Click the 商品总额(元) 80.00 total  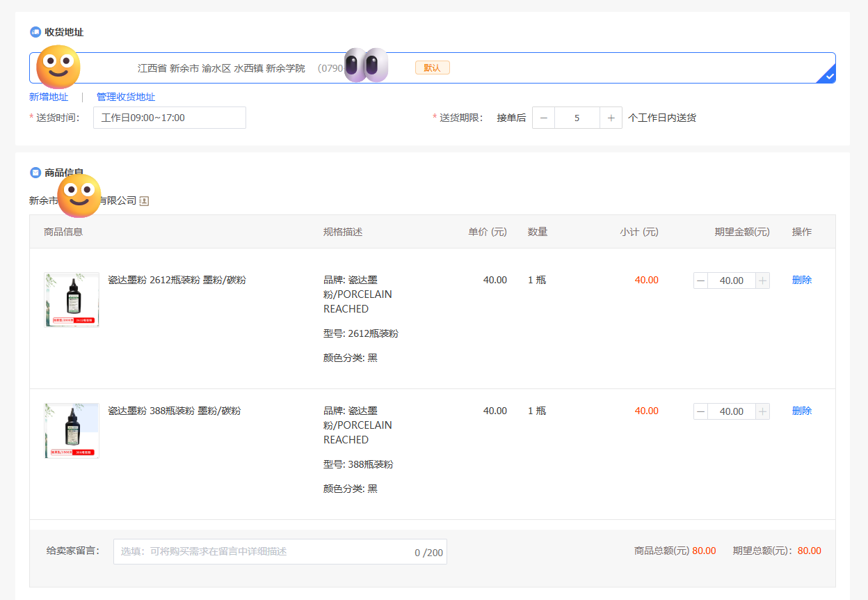pyautogui.click(x=675, y=551)
